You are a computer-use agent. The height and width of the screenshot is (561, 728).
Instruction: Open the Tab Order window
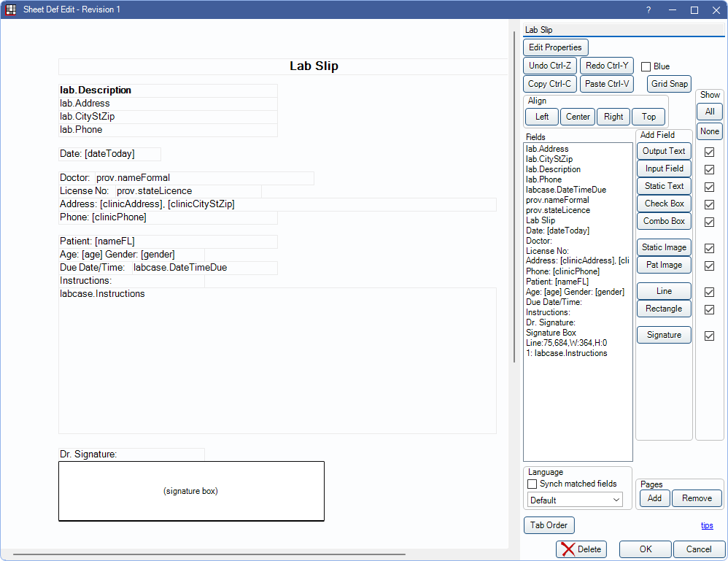point(549,525)
